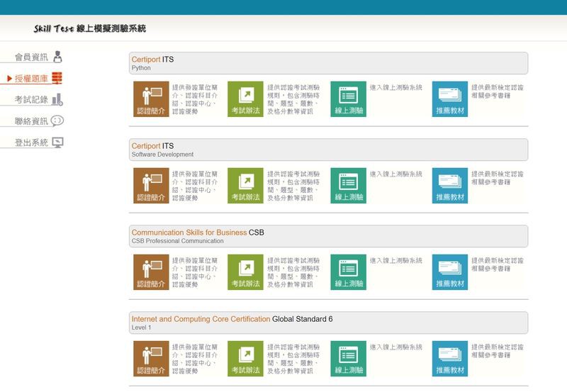The image size is (567, 392).
Task: Click the Skill Test 線上模擬測驗系統 logo
Action: (89, 29)
